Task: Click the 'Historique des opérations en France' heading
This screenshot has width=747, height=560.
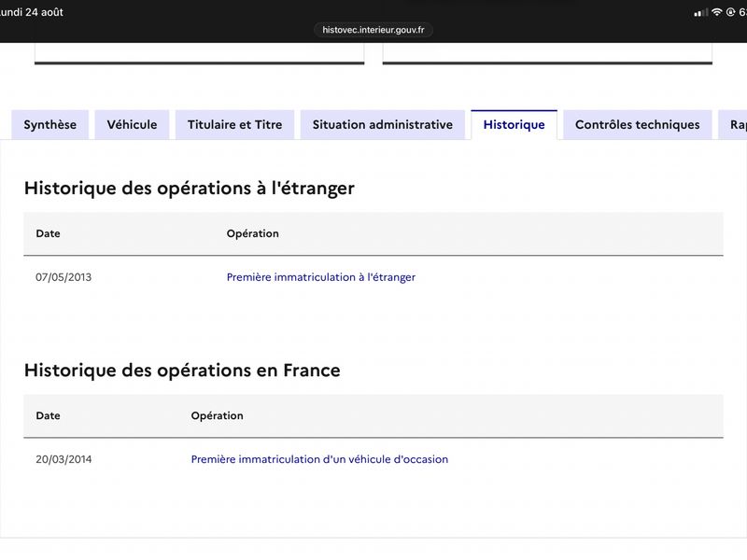Action: click(x=182, y=371)
